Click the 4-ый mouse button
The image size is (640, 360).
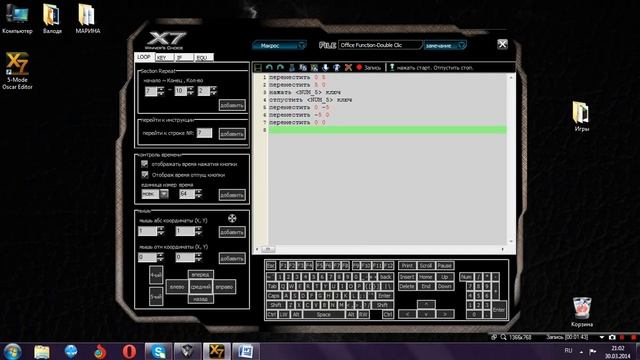pyautogui.click(x=156, y=276)
